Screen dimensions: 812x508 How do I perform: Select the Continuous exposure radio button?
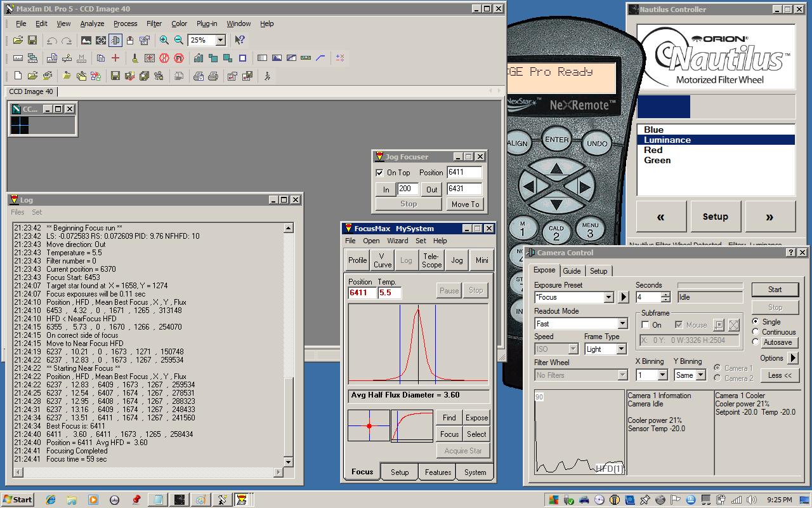tap(756, 331)
